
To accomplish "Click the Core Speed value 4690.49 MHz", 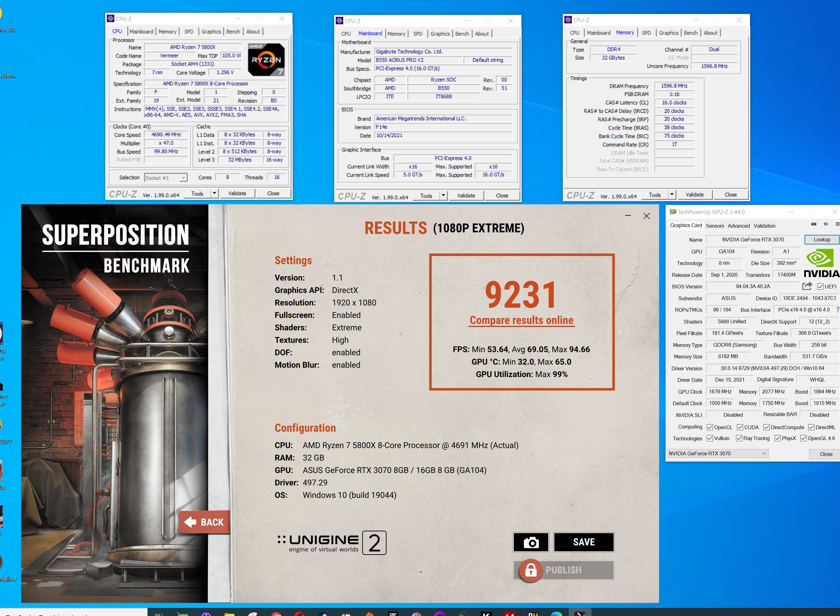I will click(x=166, y=135).
